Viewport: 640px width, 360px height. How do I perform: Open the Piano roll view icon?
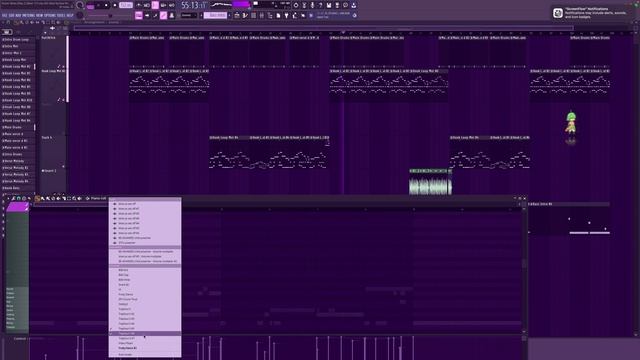(245, 16)
